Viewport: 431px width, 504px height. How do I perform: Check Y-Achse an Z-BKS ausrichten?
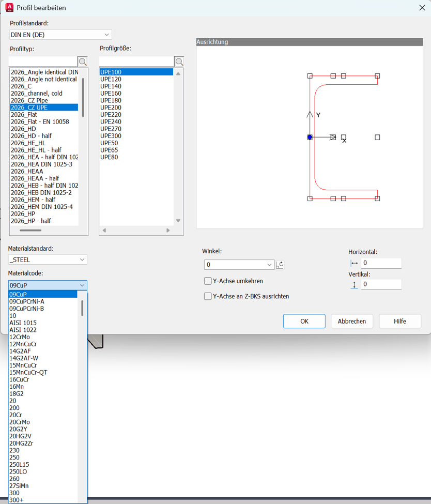[208, 297]
